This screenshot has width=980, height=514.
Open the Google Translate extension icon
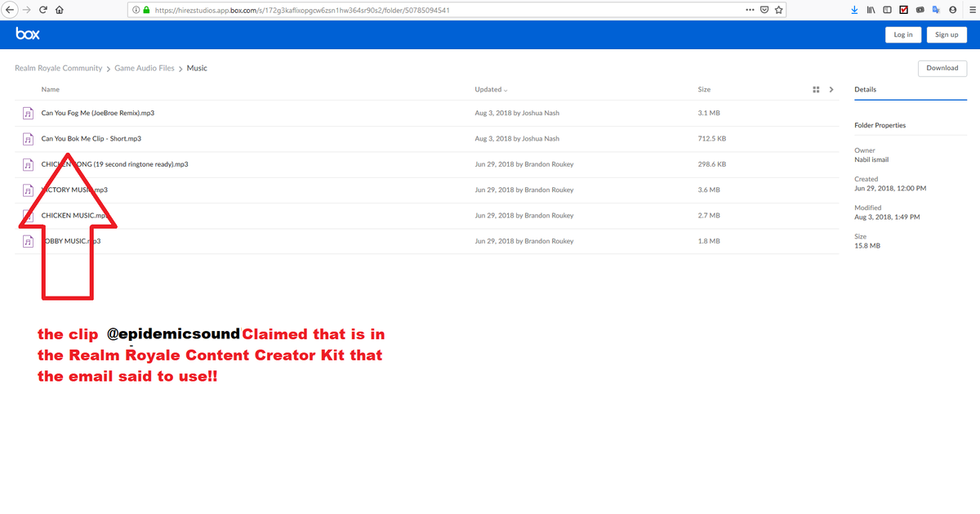point(936,10)
